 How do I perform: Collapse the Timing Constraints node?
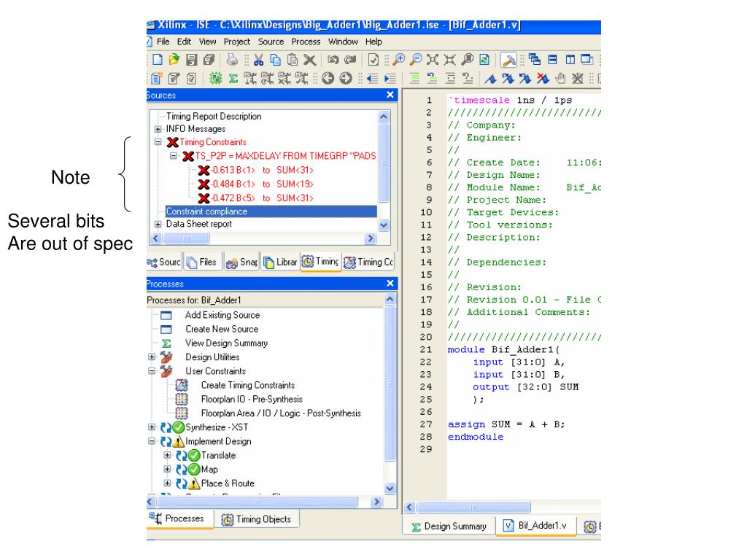click(158, 142)
